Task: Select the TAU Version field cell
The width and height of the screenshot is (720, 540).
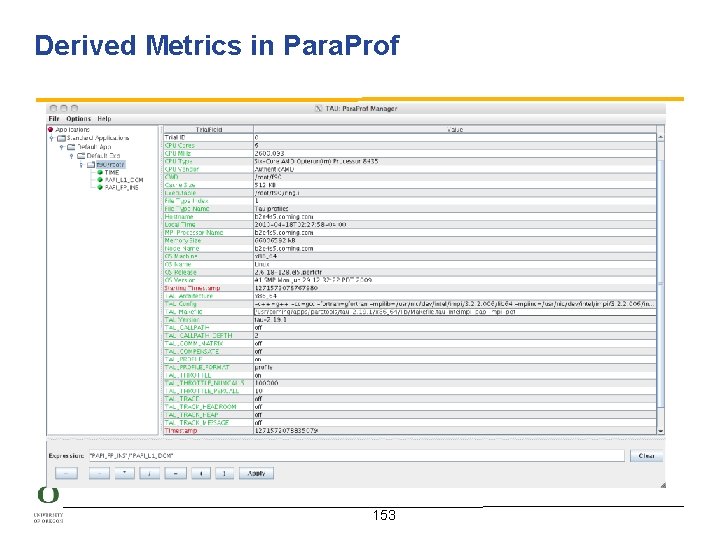Action: (208, 320)
